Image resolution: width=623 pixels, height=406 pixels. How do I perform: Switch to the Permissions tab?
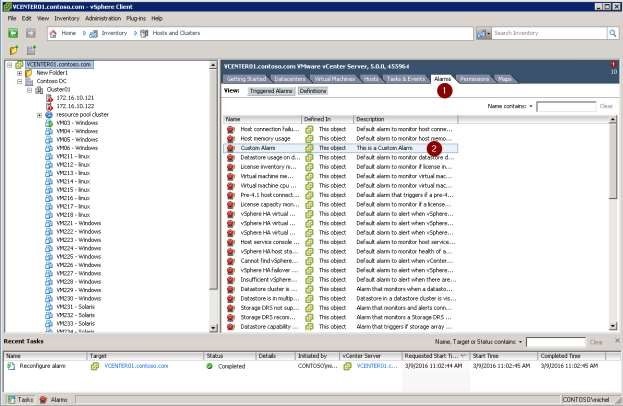(x=474, y=78)
